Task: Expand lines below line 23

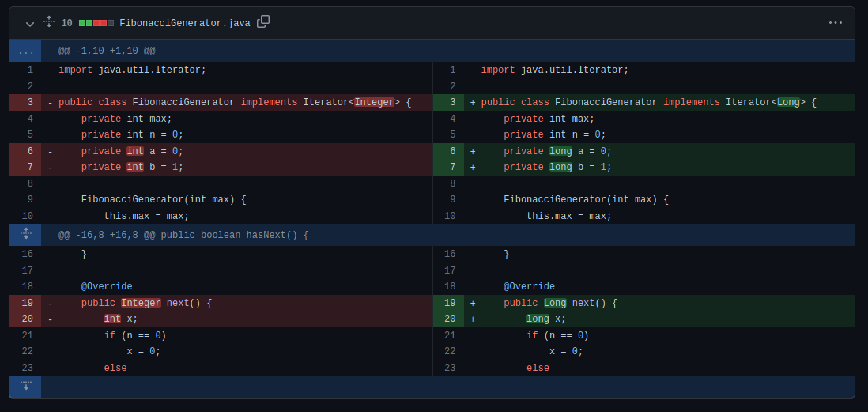Action: coord(25,387)
